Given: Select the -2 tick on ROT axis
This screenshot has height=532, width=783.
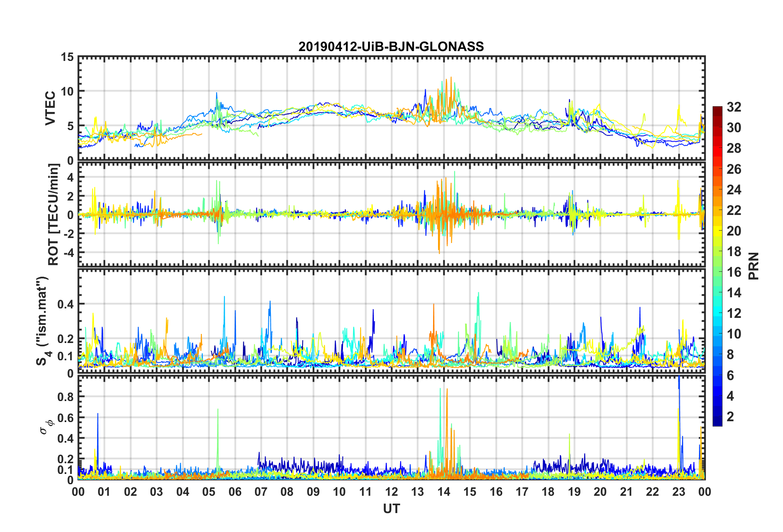Looking at the screenshot, I should coord(68,233).
